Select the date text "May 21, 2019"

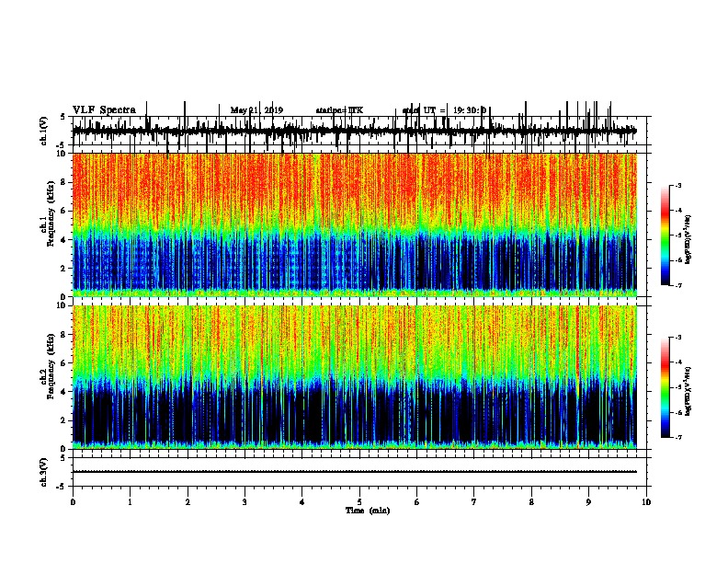click(x=256, y=110)
